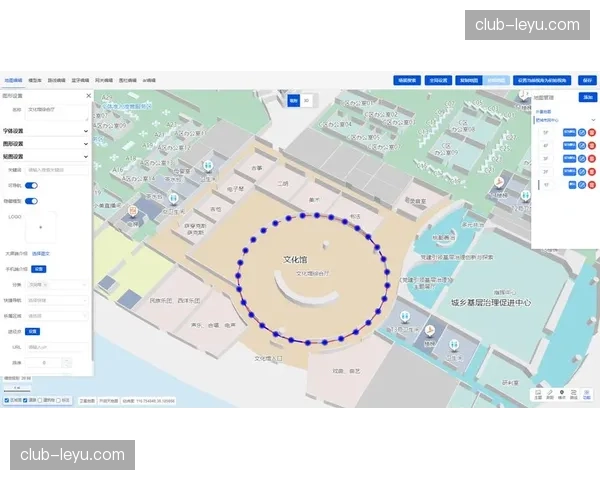Delete floor 4F with its red trash icon

click(x=592, y=145)
